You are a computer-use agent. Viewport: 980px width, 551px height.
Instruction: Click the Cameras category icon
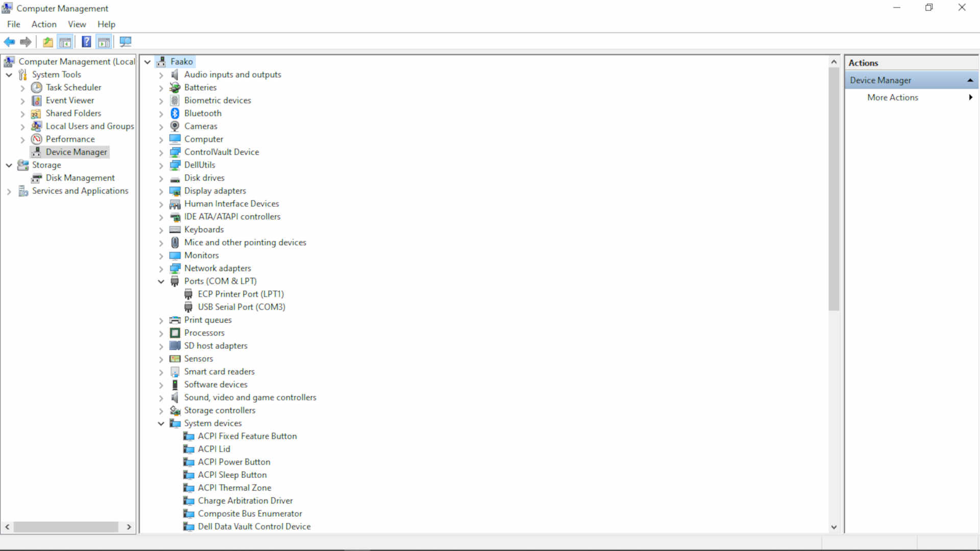[x=175, y=126]
